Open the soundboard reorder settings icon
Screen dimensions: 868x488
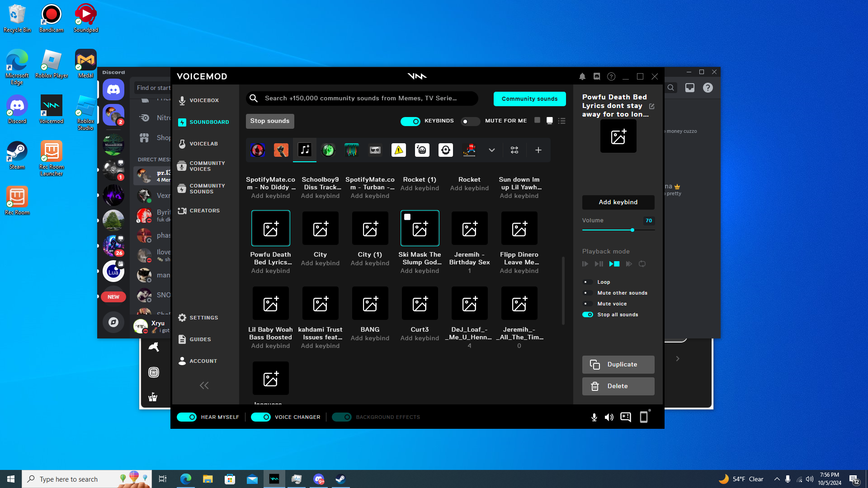point(514,150)
